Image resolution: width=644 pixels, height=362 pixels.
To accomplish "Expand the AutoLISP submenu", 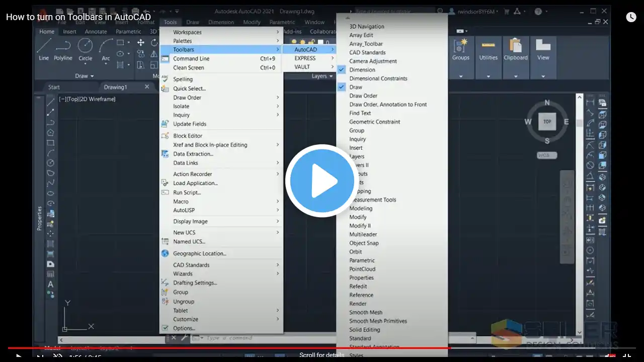I will click(221, 210).
